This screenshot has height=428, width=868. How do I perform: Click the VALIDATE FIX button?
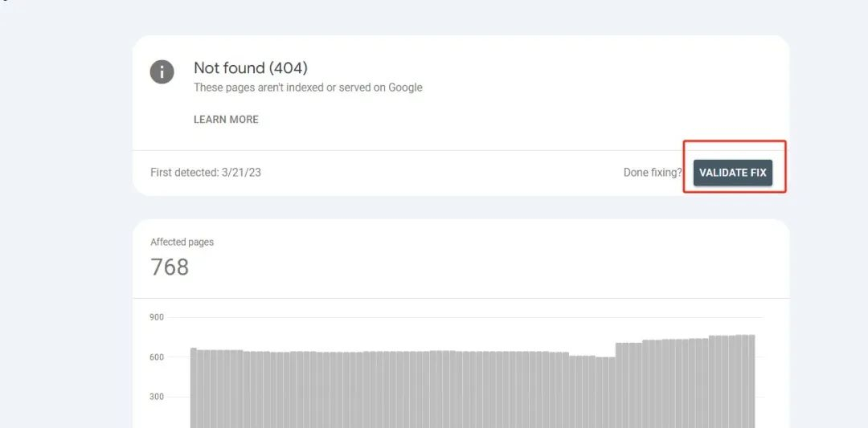click(x=732, y=173)
